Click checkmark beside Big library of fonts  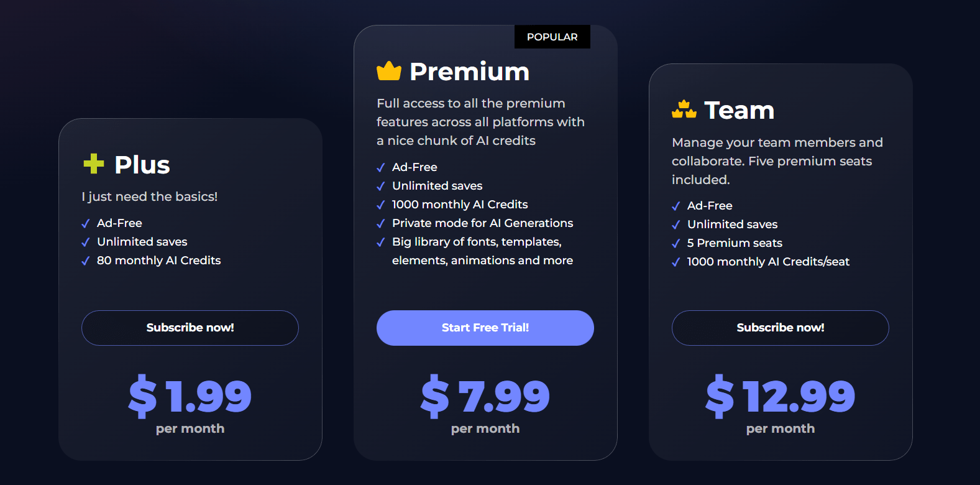click(381, 242)
